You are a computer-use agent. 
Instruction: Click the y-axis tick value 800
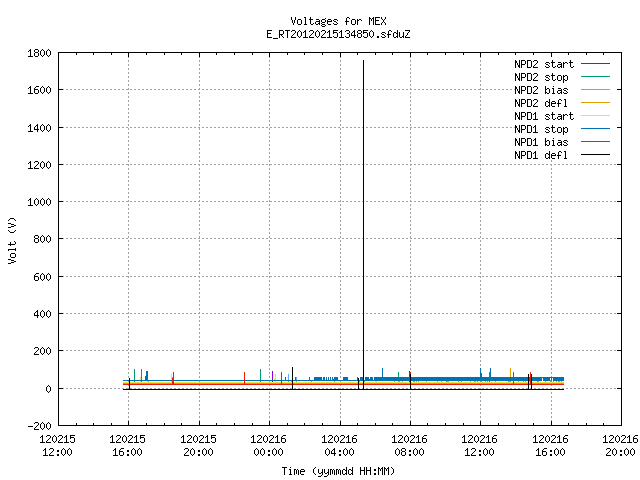pos(42,239)
